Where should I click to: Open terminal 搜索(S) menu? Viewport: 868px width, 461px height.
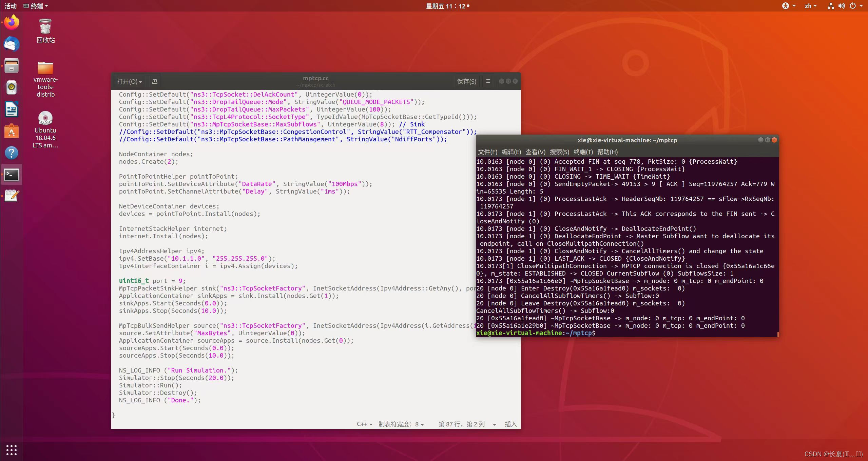click(559, 152)
